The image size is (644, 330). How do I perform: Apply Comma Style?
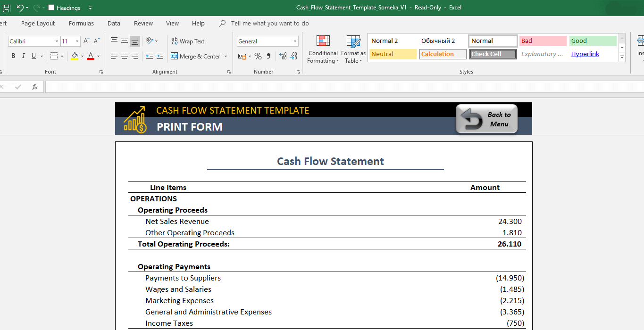[x=269, y=57]
